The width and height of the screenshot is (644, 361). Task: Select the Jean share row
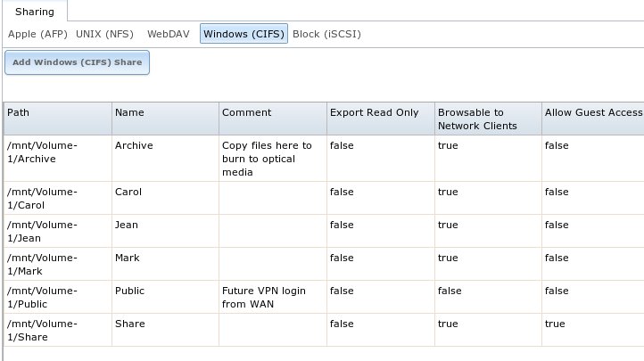[324, 231]
